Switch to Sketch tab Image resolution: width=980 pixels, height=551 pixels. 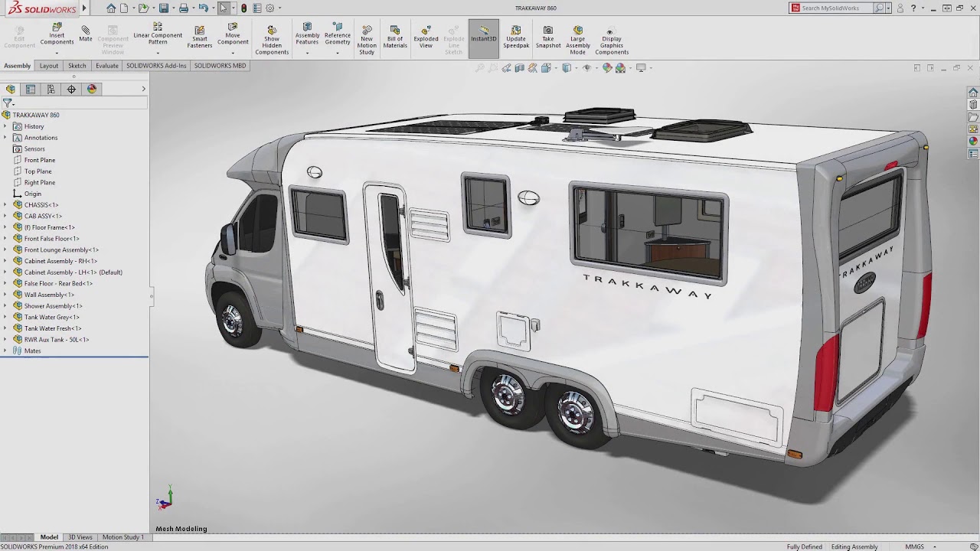(x=77, y=66)
